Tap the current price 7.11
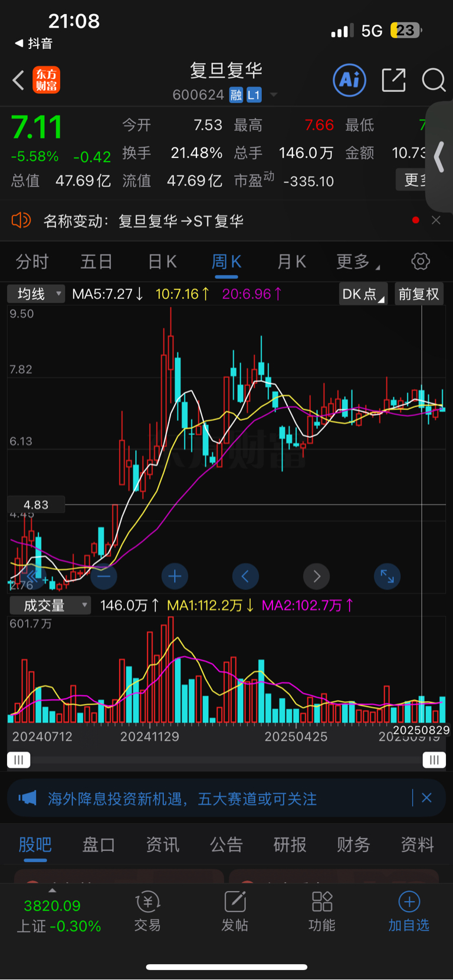Screen dimensions: 453x980 tap(37, 127)
